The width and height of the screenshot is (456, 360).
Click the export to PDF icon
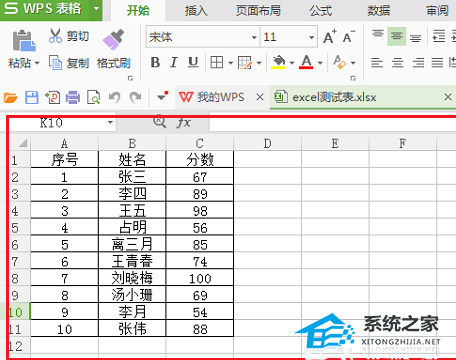[52, 98]
